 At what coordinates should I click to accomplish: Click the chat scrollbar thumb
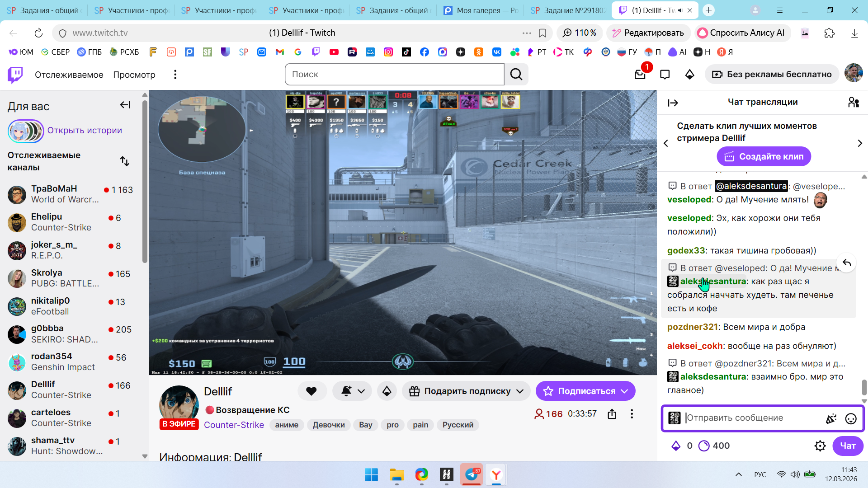[864, 387]
